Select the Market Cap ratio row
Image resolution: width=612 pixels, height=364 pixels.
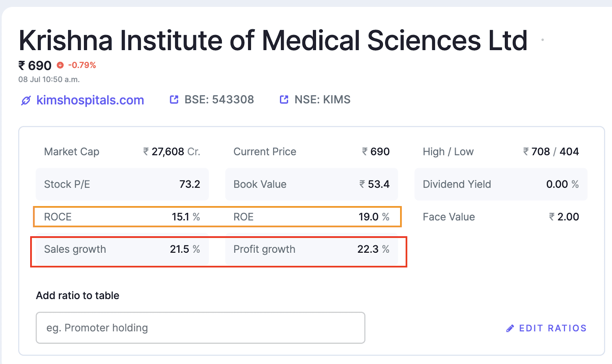[122, 152]
